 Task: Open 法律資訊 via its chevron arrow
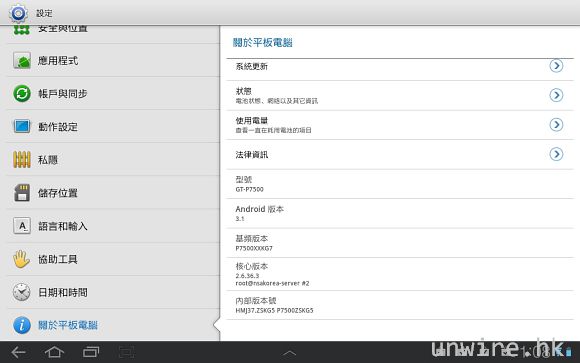[556, 154]
